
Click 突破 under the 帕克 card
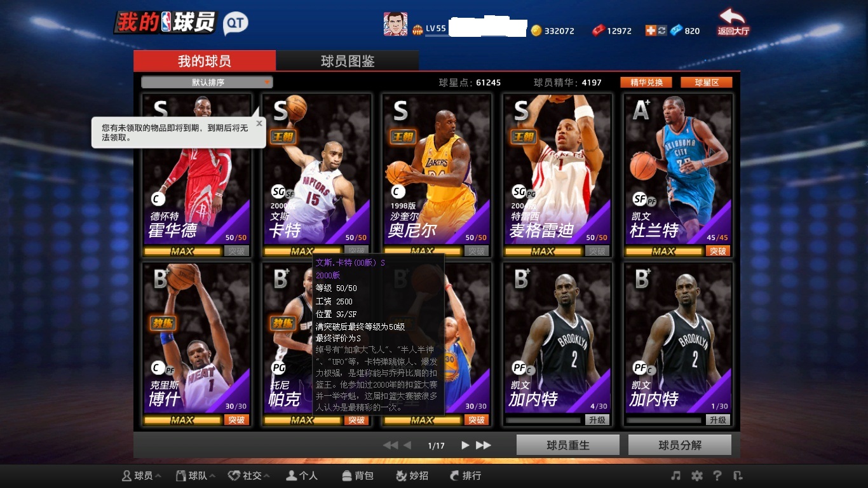coord(356,420)
